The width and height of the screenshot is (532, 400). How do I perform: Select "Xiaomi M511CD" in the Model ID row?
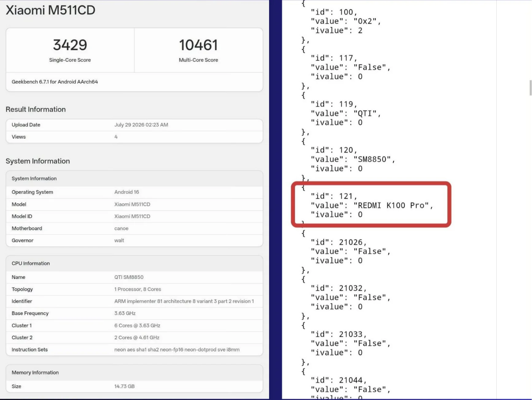[132, 216]
